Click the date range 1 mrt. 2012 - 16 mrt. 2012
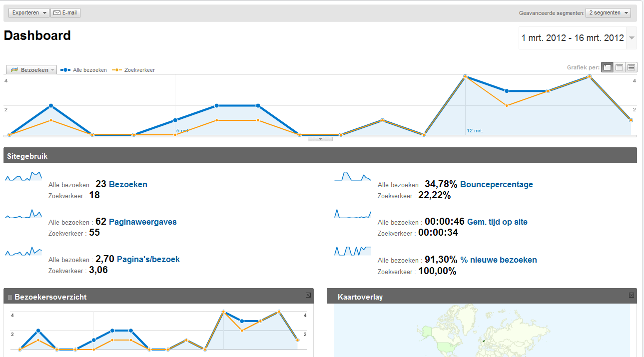The image size is (644, 357). point(573,38)
